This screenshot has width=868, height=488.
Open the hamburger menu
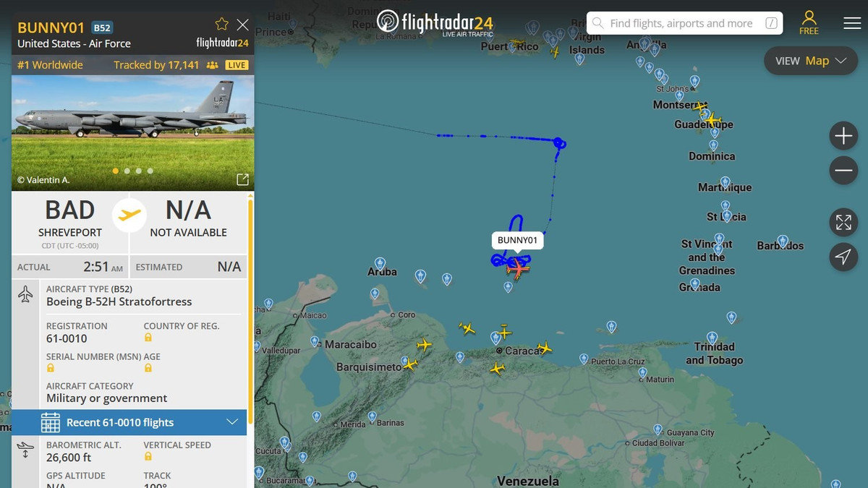click(x=852, y=22)
